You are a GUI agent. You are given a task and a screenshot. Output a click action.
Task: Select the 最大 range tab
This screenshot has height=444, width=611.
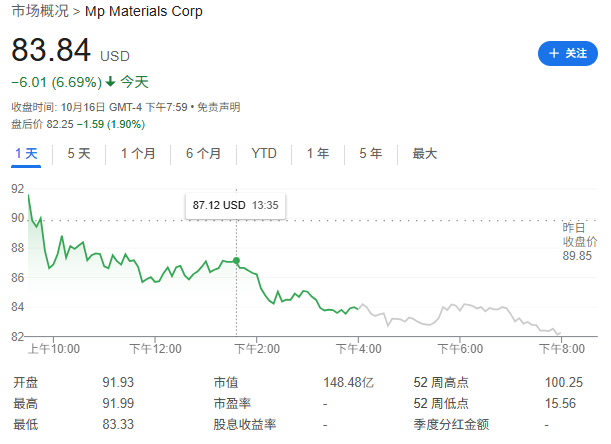tap(425, 154)
